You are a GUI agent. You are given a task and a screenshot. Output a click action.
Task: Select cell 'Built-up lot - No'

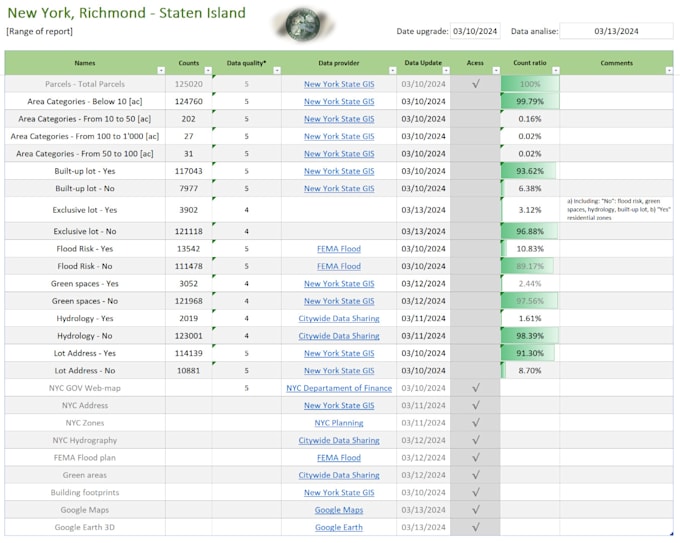pos(85,188)
